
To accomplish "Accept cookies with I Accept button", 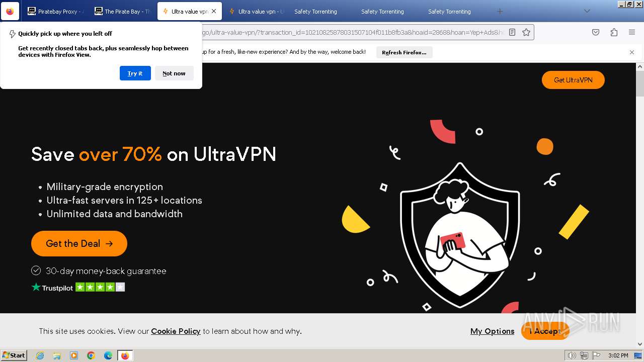I will [545, 331].
